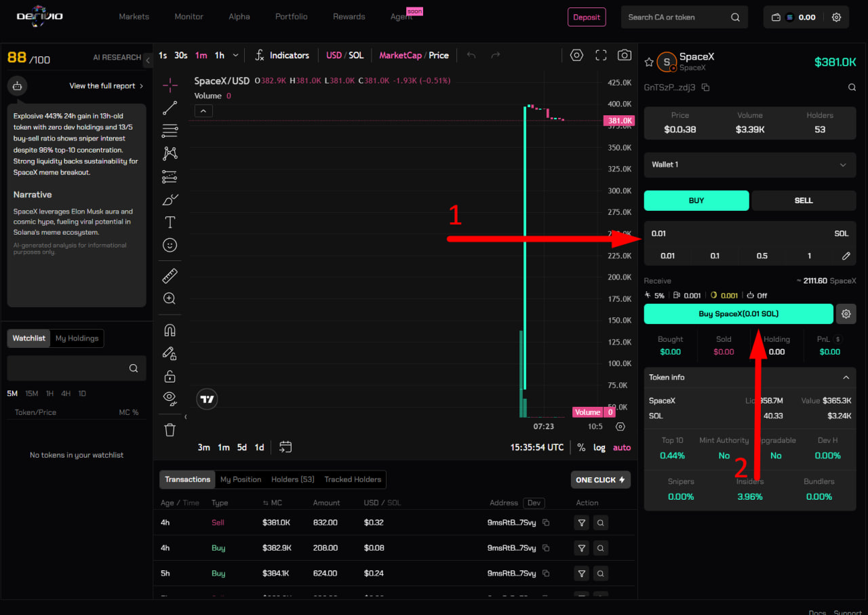Expand the chart interval chevron dropdown
Viewport: 868px width, 615px height.
coord(235,55)
